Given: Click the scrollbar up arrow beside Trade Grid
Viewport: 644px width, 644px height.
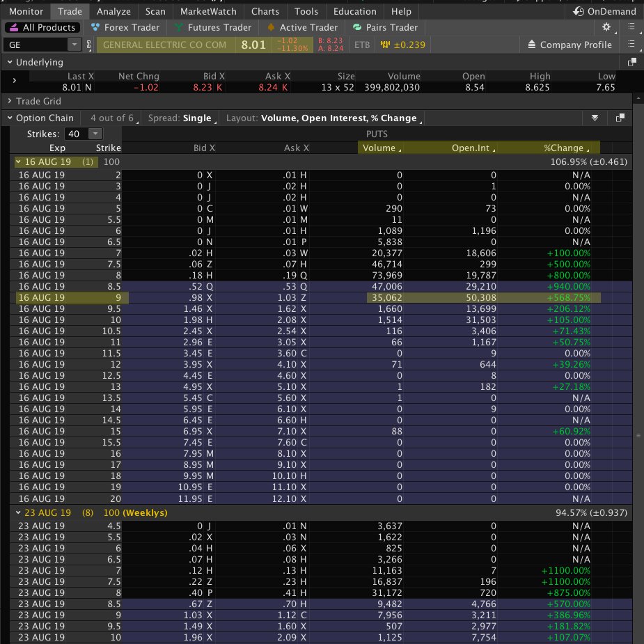Looking at the screenshot, I should click(638, 99).
